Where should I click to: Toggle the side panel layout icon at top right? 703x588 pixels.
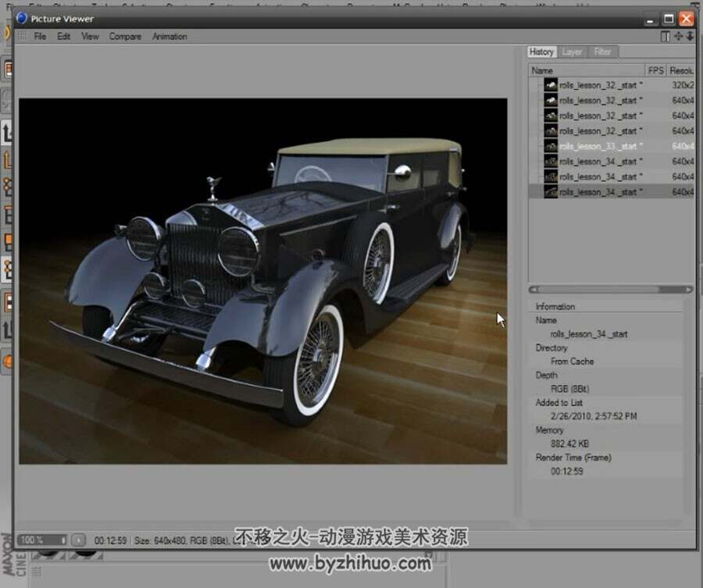[x=666, y=36]
